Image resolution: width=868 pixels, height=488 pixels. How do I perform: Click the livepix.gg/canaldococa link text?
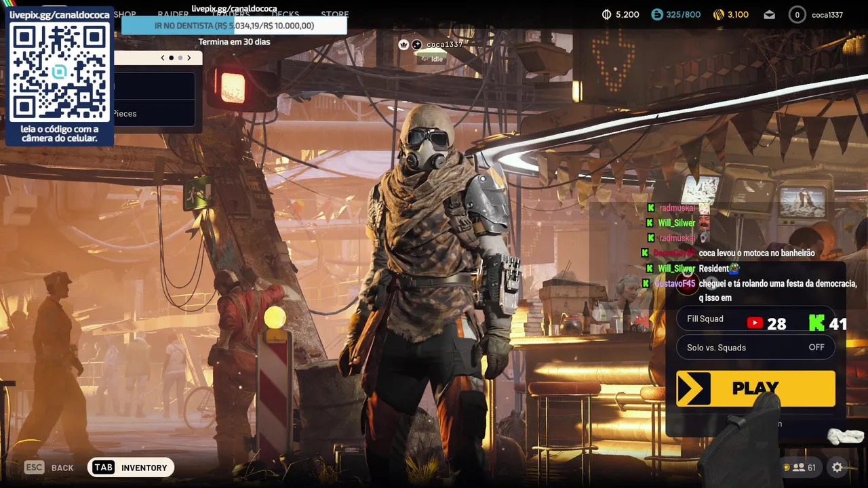tap(234, 8)
